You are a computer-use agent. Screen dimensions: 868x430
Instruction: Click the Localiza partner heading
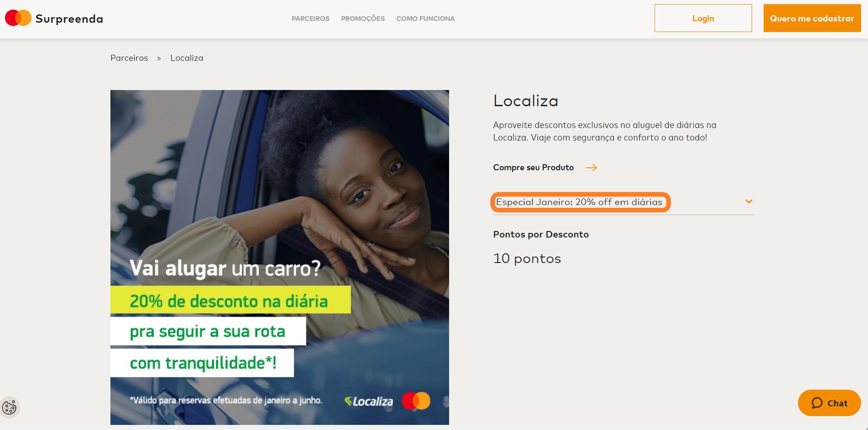(x=526, y=101)
